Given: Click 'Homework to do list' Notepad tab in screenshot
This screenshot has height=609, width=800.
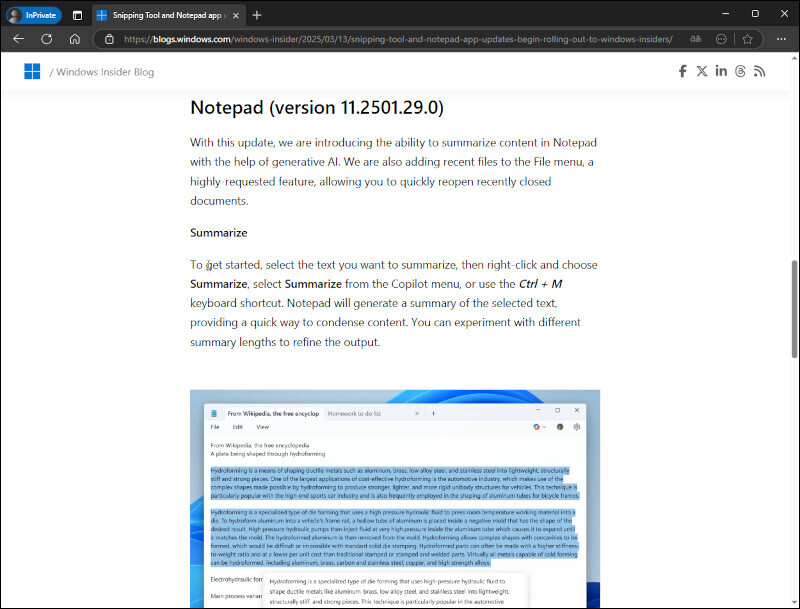Looking at the screenshot, I should (354, 414).
